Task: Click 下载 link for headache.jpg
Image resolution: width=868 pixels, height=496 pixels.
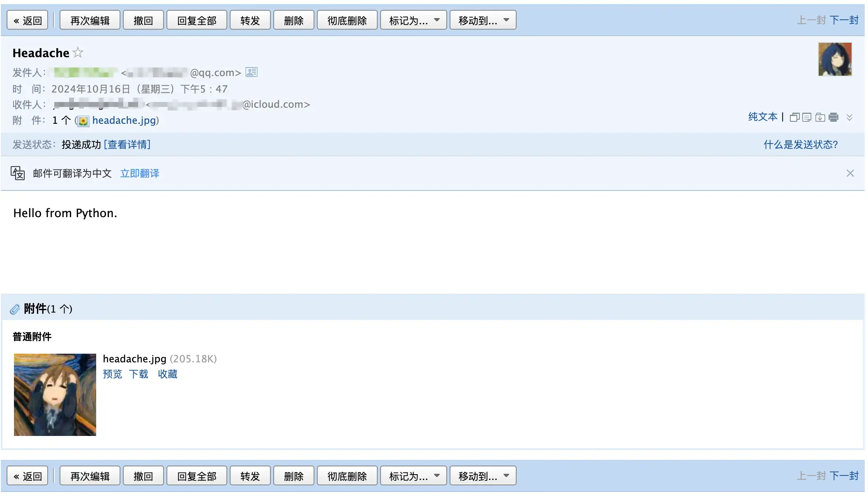Action: 139,374
